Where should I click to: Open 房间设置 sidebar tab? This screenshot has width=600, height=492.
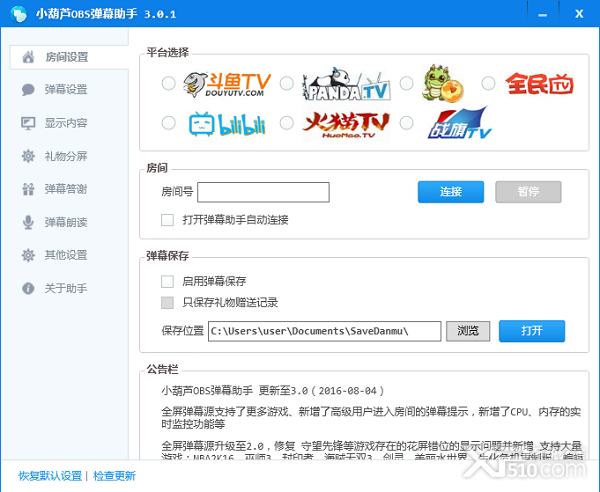click(x=69, y=57)
